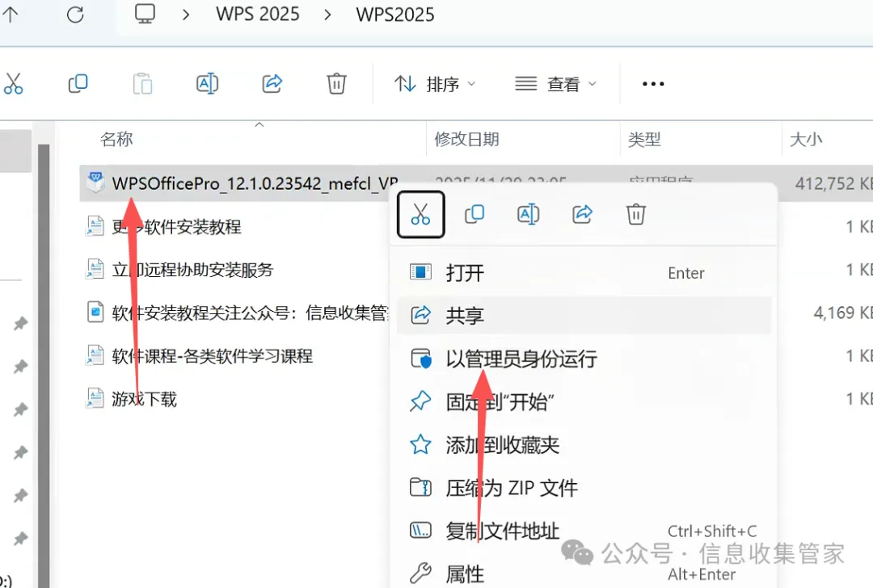Choose 共享 in the context menu
Screen dimensions: 873x588
584,316
